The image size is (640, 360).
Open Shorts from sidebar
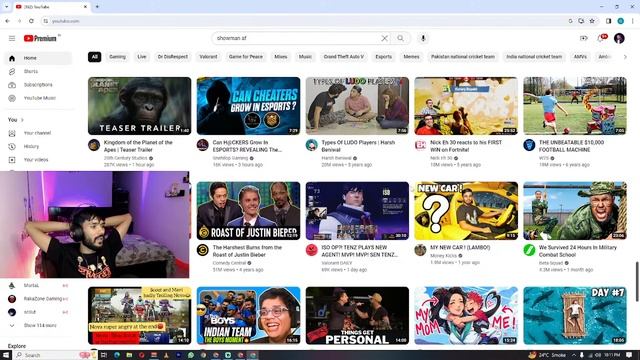tap(39, 71)
